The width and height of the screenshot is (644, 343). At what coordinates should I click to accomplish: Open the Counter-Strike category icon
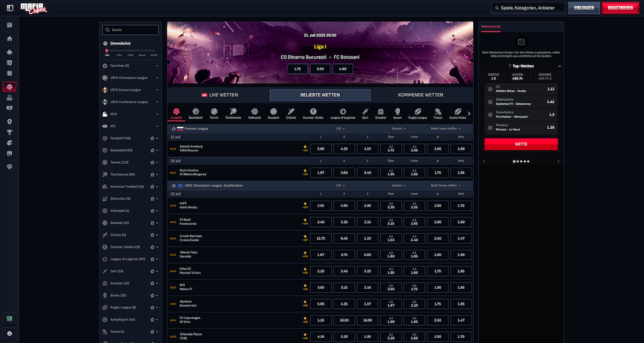pos(313,113)
